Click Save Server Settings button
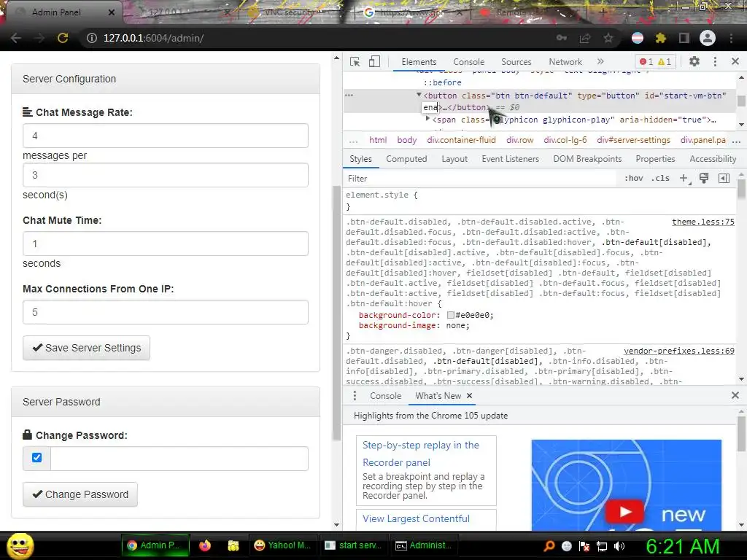747x560 pixels. (86, 348)
